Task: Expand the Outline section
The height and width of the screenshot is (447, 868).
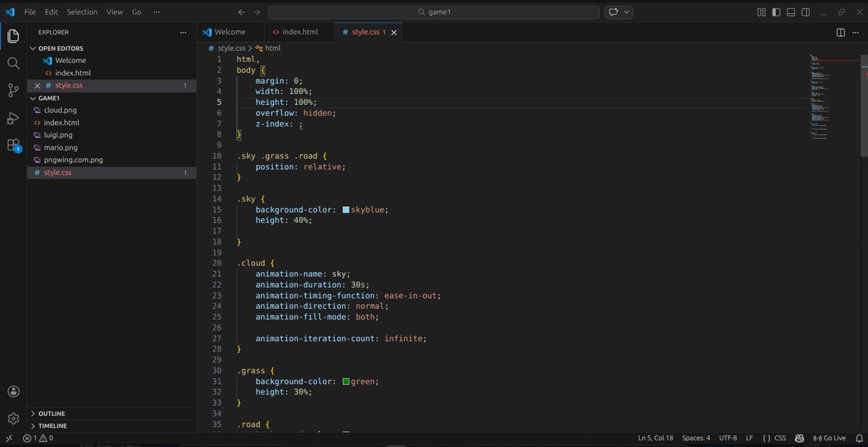Action: 51,414
